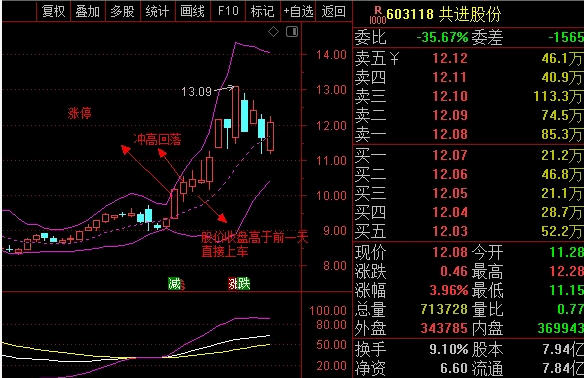The height and width of the screenshot is (378, 584).
Task: Add stock via +自选 button
Action: [298, 11]
